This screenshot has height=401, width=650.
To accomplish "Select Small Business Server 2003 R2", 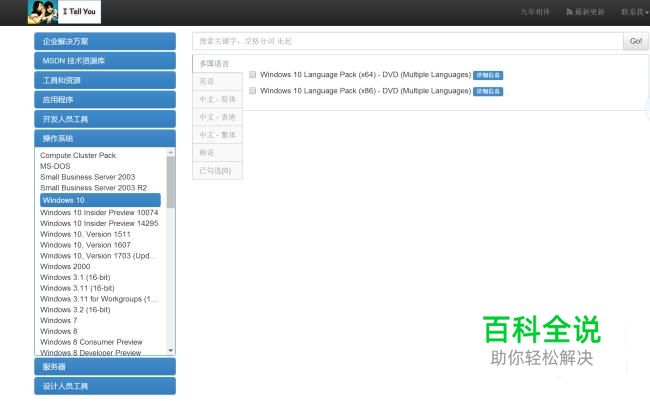I will 93,187.
